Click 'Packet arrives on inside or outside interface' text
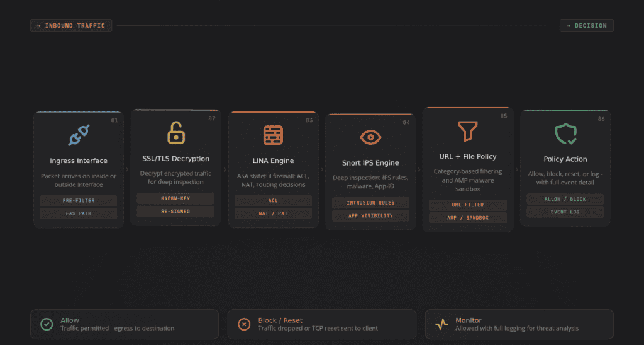This screenshot has height=345, width=644. point(79,180)
